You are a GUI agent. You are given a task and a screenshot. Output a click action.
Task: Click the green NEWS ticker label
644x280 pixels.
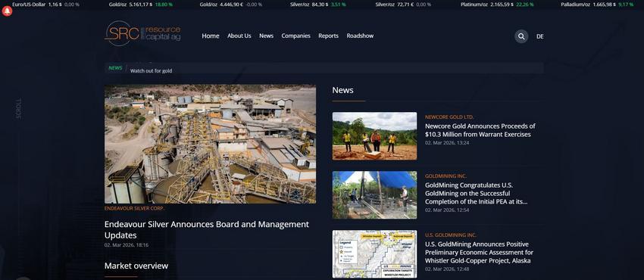pyautogui.click(x=115, y=68)
